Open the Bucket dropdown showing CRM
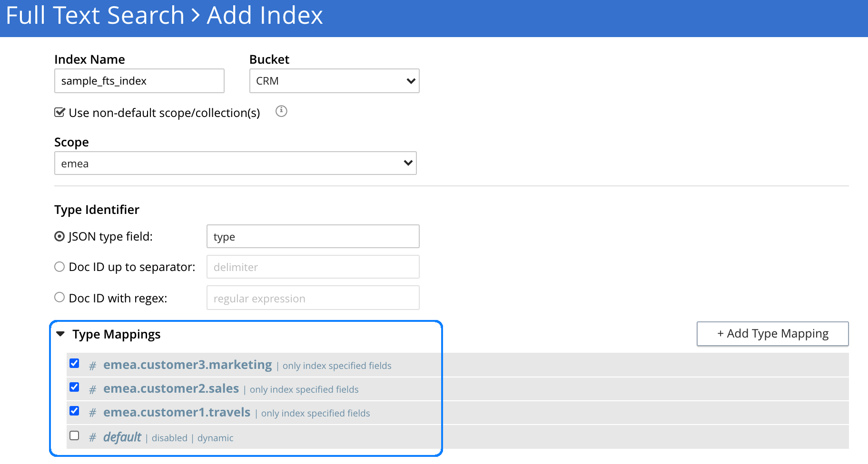This screenshot has width=868, height=464. (334, 81)
